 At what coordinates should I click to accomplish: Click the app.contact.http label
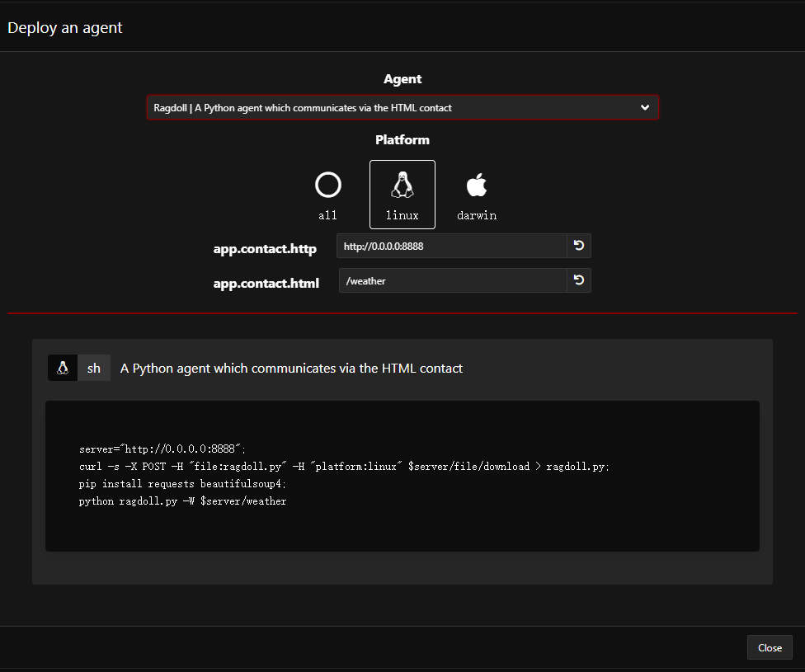pos(265,249)
